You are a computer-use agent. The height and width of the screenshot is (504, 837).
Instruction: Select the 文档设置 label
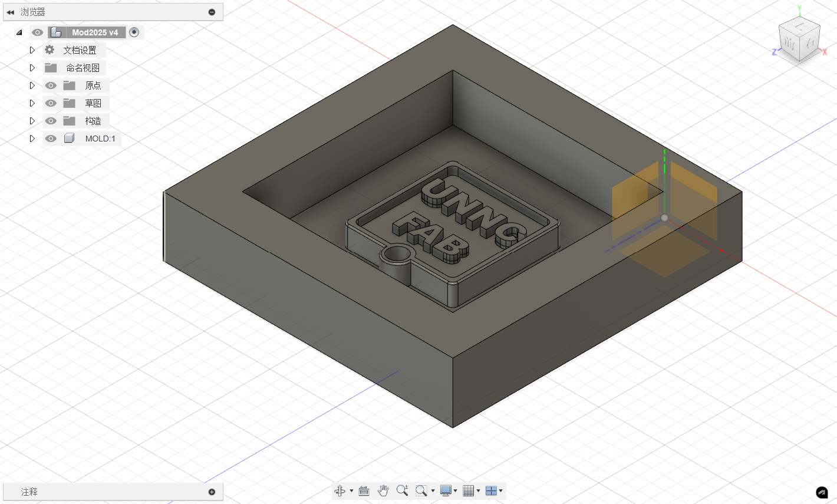point(80,50)
